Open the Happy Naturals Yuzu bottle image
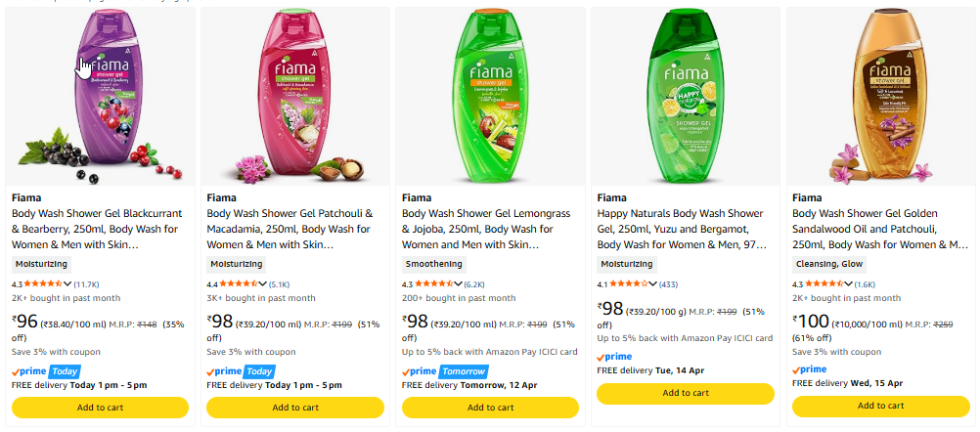The image size is (980, 432). 685,98
